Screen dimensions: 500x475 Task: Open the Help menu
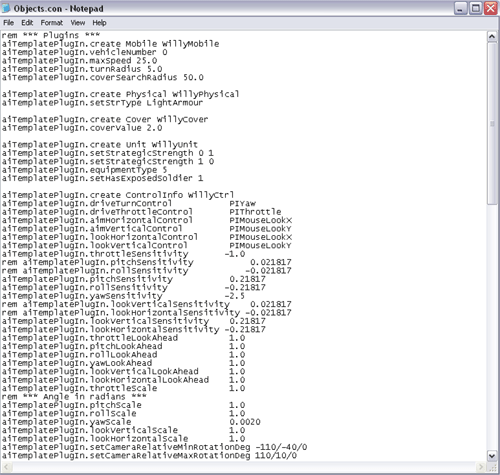click(x=99, y=23)
